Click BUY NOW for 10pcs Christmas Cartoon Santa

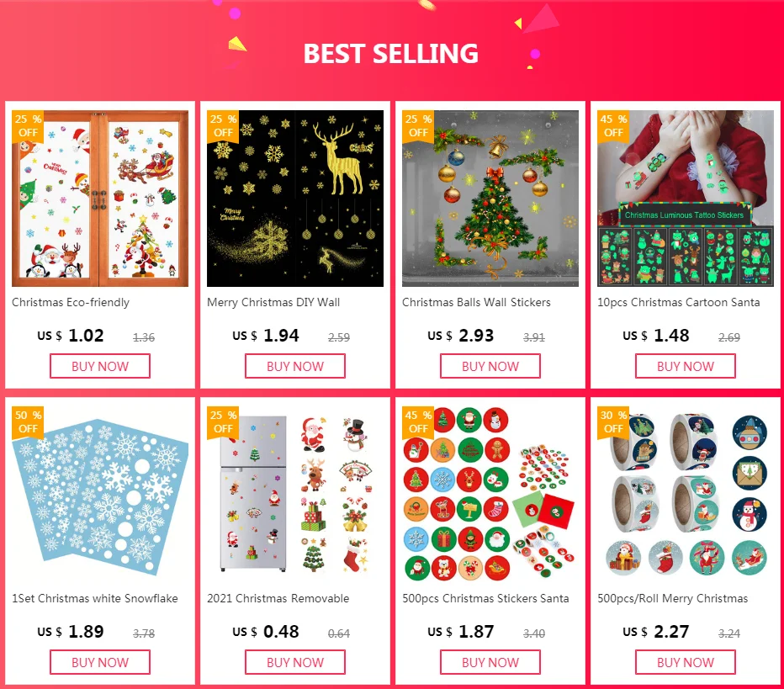click(686, 366)
